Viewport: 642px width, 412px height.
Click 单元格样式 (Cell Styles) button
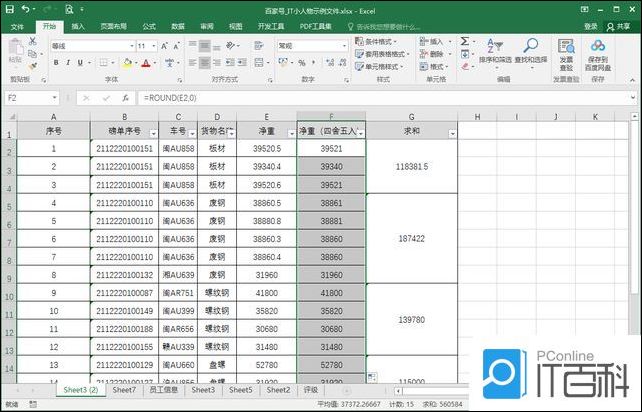(x=380, y=66)
